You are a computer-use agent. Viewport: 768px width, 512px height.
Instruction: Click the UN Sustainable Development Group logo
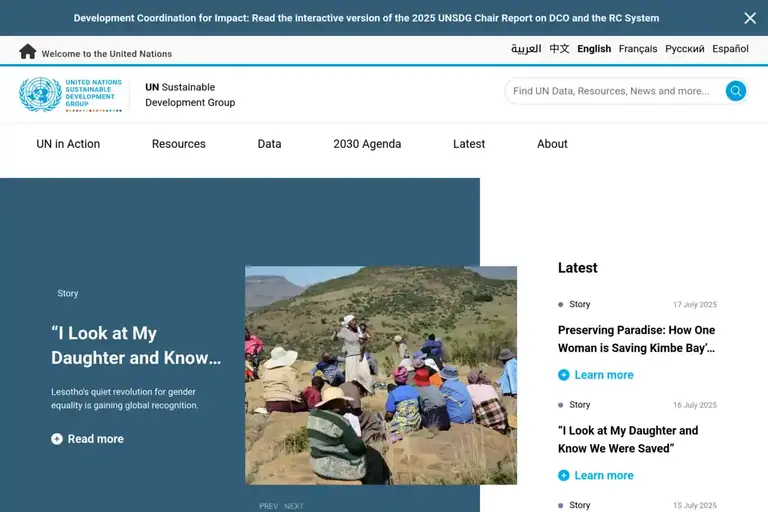click(71, 95)
